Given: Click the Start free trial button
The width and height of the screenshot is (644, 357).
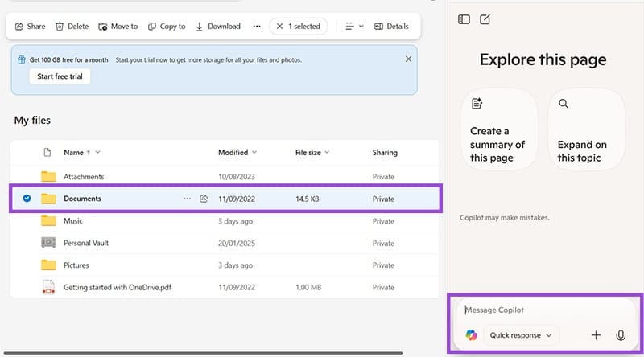Looking at the screenshot, I should pos(60,76).
